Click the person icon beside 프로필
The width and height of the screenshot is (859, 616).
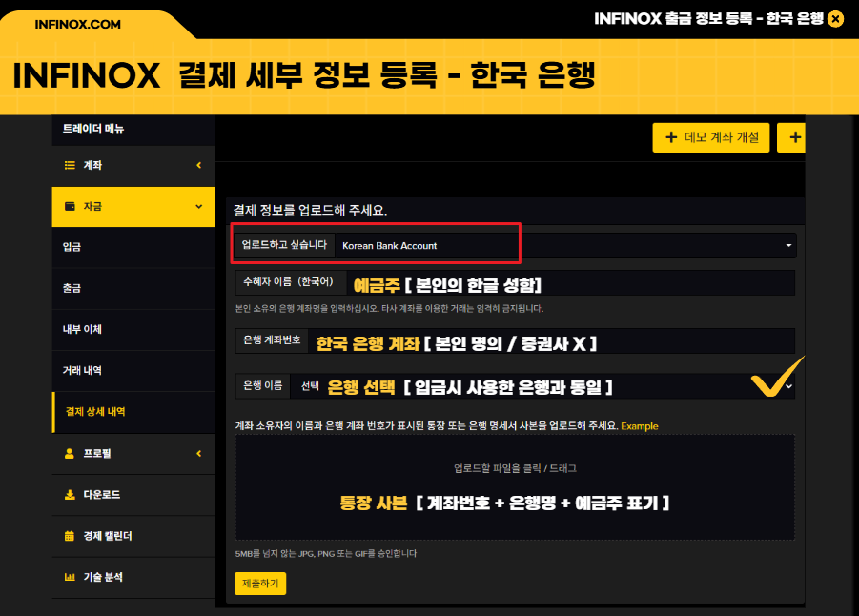pos(70,453)
